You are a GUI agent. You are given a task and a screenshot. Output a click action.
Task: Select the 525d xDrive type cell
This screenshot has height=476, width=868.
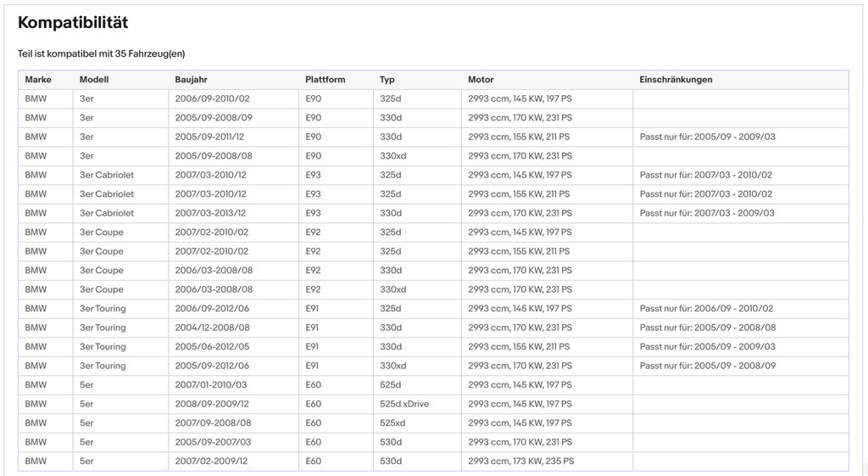404,404
